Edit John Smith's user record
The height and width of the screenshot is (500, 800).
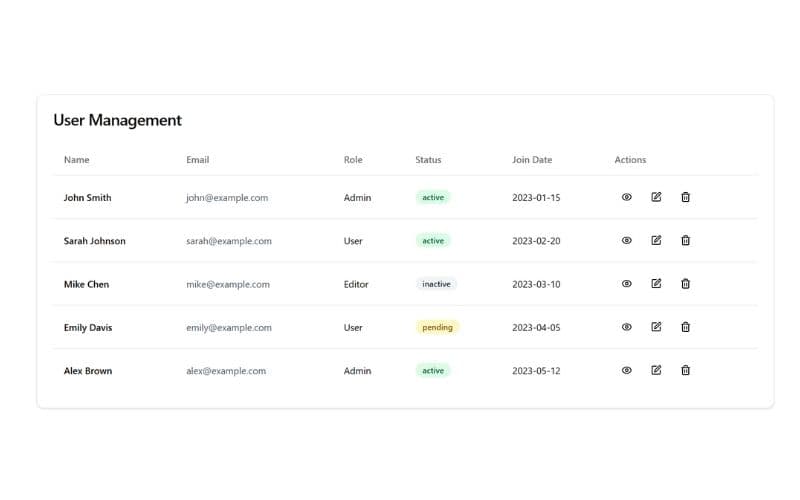656,197
